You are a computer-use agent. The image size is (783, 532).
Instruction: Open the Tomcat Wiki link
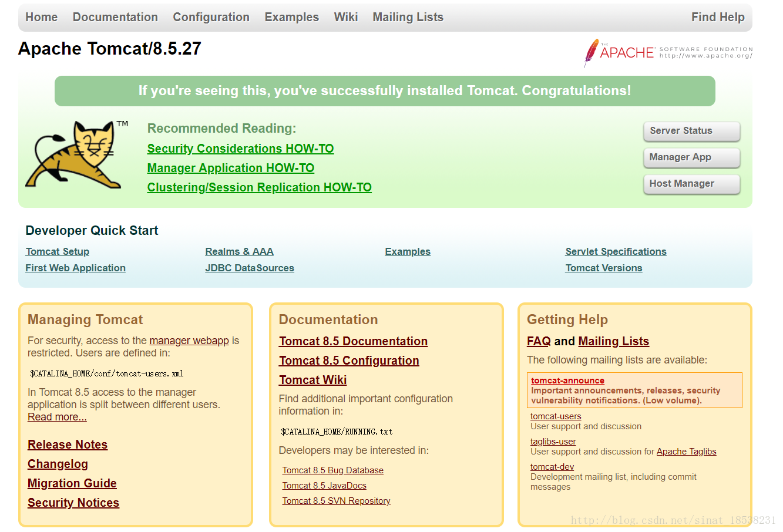click(x=312, y=380)
